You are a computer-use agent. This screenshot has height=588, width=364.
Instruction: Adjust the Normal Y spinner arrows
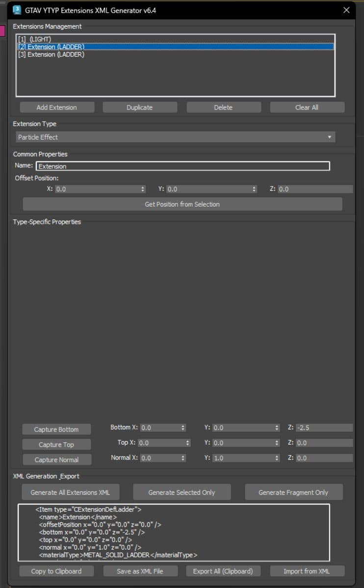(277, 458)
